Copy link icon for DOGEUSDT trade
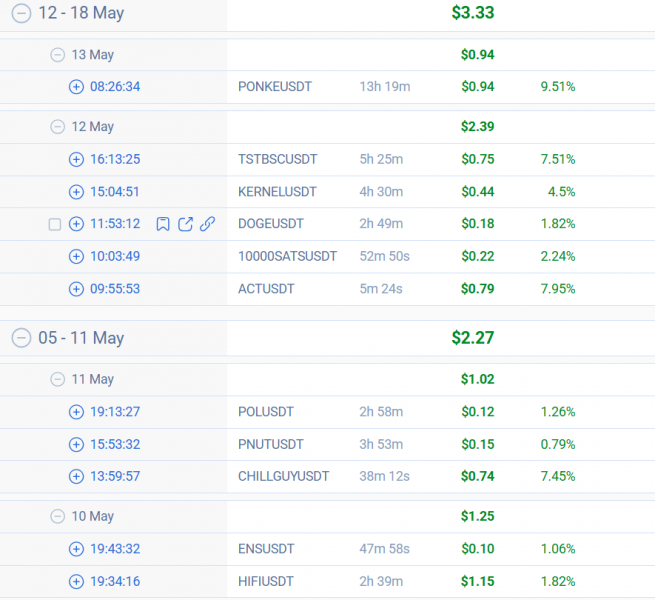This screenshot has width=655, height=600. 207,224
